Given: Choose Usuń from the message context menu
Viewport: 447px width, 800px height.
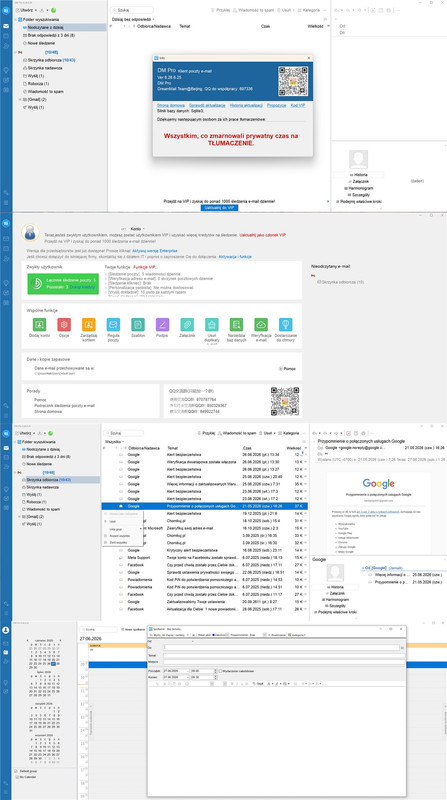Looking at the screenshot, I should pyautogui.click(x=123, y=521).
